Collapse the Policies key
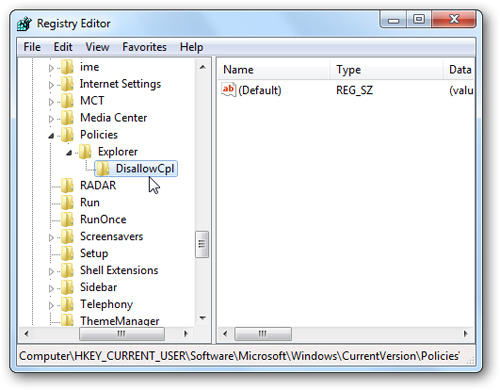 coord(51,136)
